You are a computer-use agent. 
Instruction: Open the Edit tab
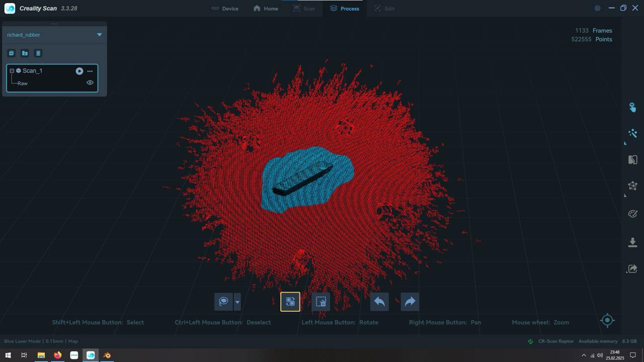[384, 9]
